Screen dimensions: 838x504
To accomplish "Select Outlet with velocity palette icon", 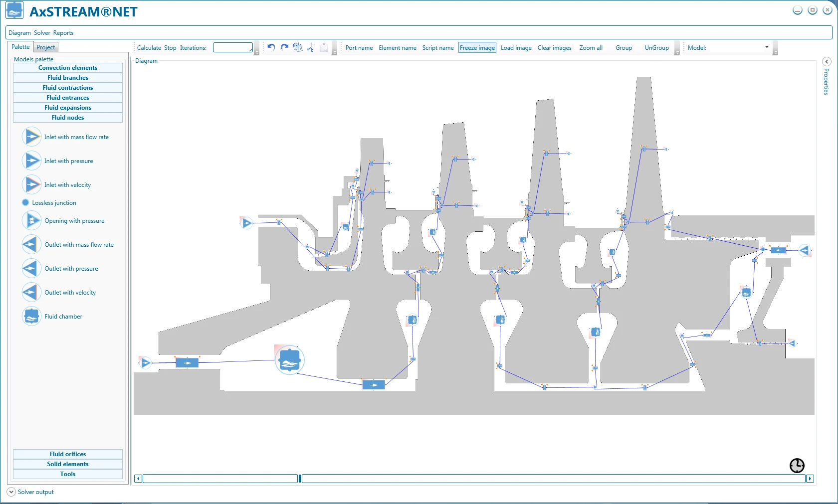I will [31, 292].
